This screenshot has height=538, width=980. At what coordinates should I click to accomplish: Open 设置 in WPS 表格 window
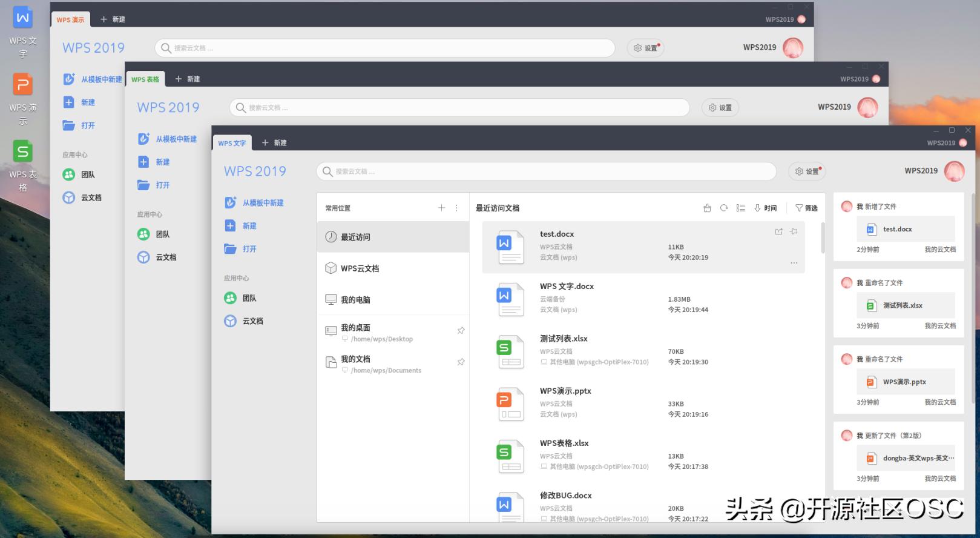tap(720, 108)
